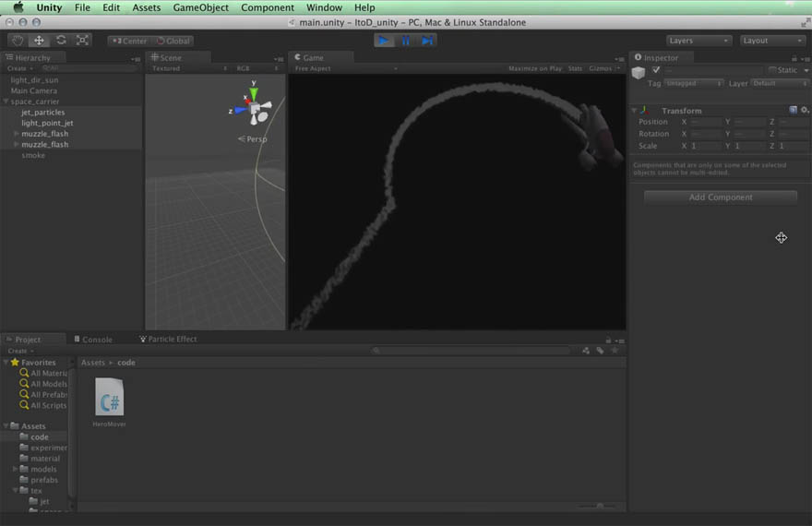This screenshot has width=812, height=526.
Task: Toggle the Static checkbox
Action: [772, 70]
